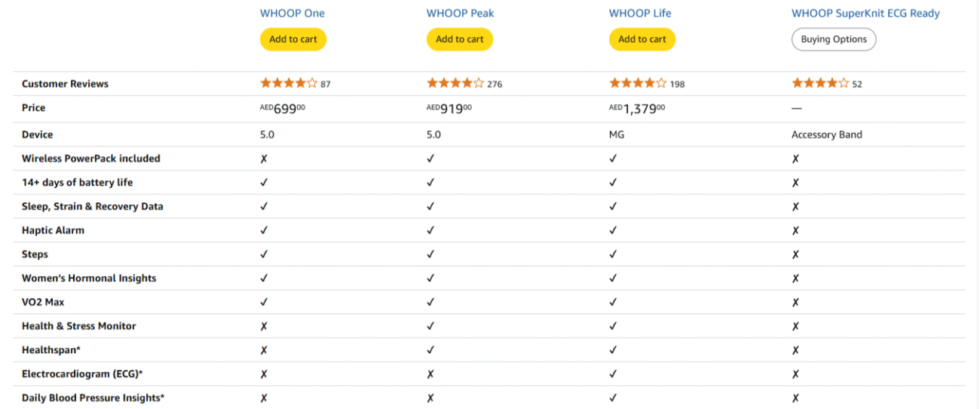Open the WHOOP One product link
Viewport: 980px width, 409px height.
click(292, 13)
